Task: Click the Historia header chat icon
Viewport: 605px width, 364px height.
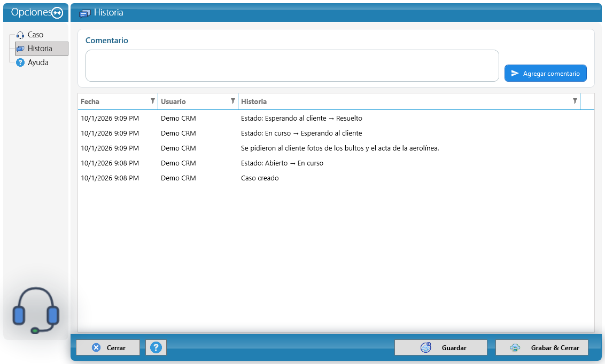Action: (x=84, y=13)
